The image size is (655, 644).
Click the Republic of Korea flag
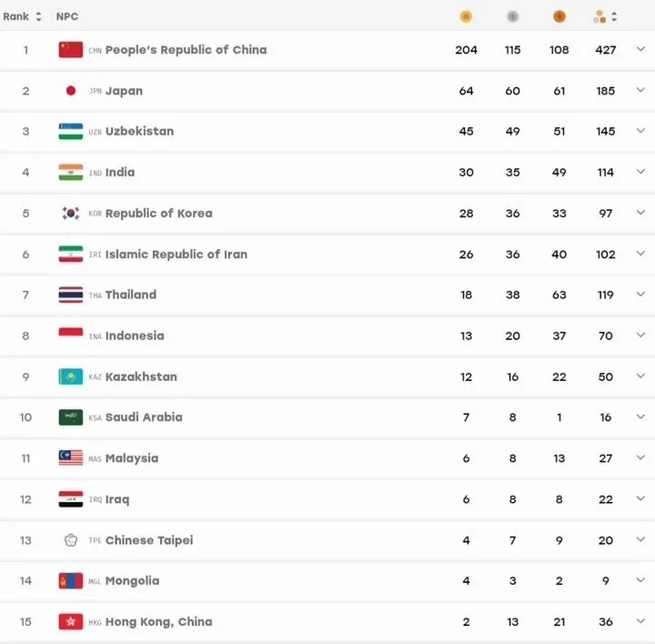(71, 214)
